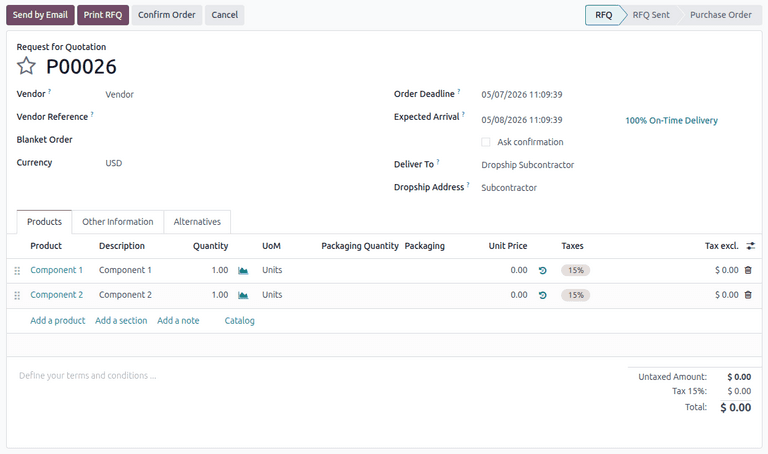The width and height of the screenshot is (768, 454).
Task: Click the Component 2 description cell
Action: tap(125, 295)
